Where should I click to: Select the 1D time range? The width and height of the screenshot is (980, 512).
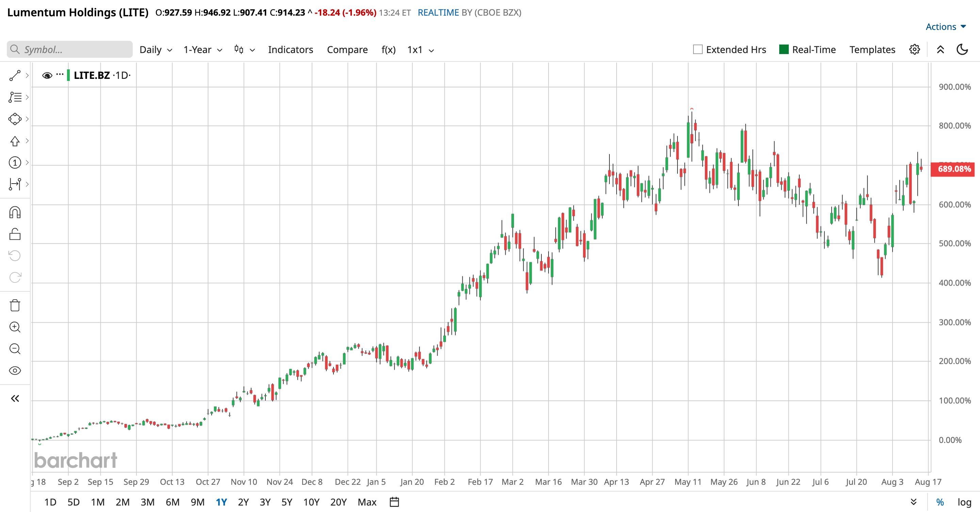[50, 502]
